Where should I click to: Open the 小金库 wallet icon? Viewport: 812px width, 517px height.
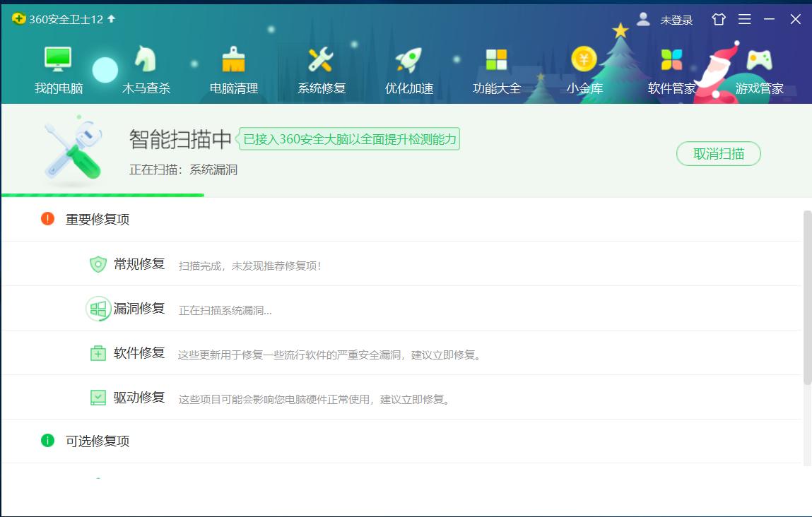click(x=584, y=67)
